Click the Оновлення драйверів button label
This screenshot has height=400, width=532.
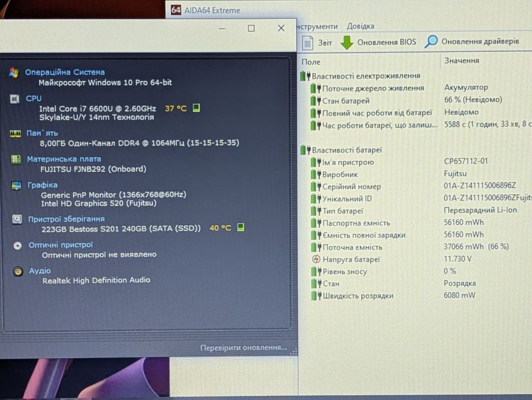pyautogui.click(x=480, y=41)
